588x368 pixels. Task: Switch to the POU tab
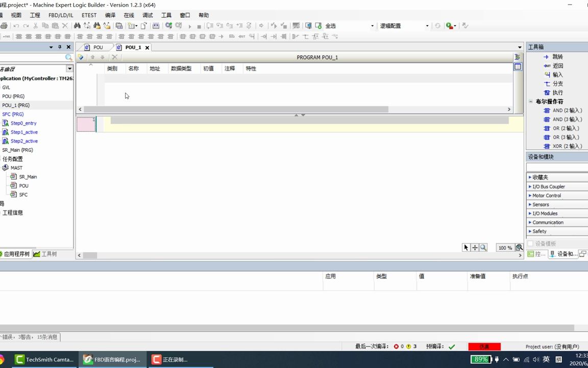98,47
